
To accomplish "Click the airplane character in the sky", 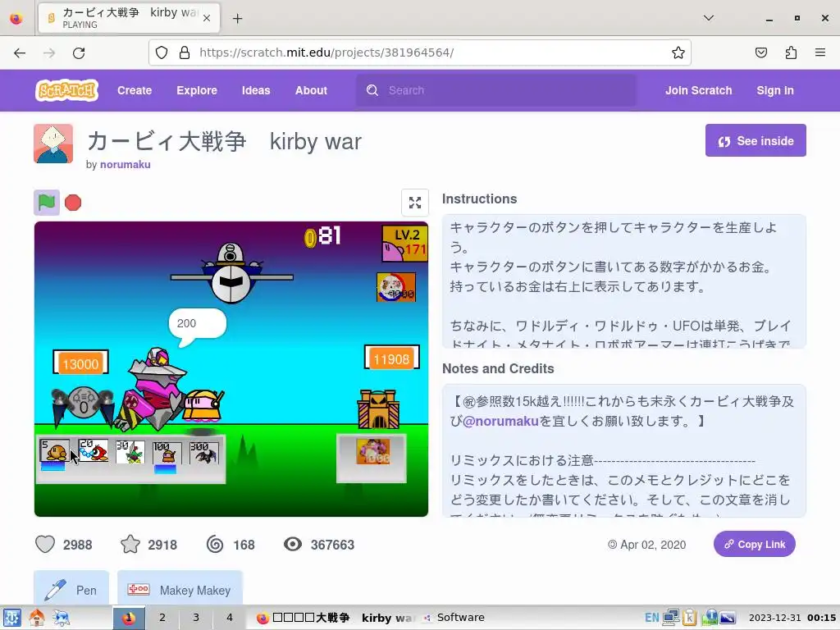I will (231, 274).
